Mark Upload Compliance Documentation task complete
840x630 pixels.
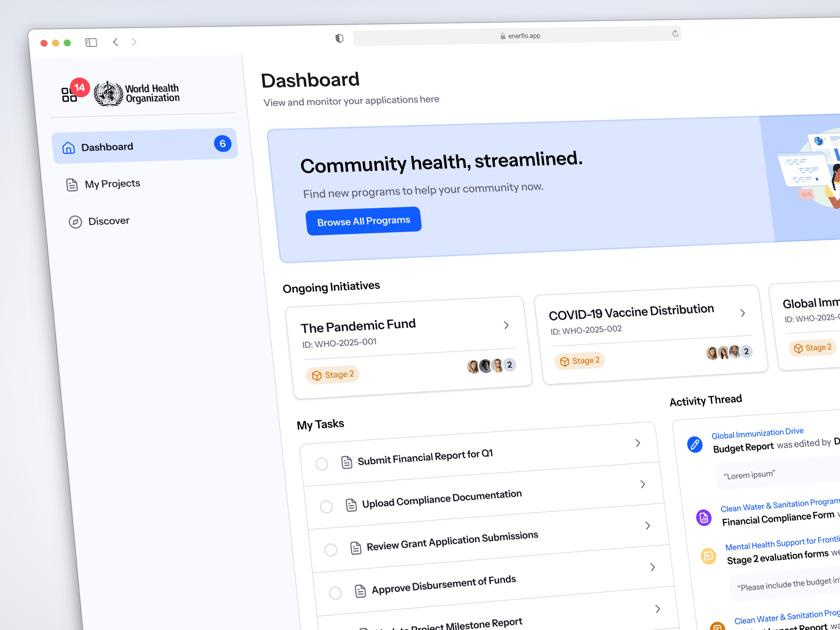326,507
